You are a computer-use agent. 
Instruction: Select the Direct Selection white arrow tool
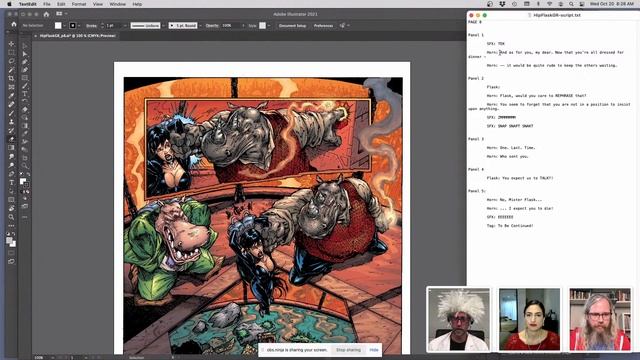point(25,54)
